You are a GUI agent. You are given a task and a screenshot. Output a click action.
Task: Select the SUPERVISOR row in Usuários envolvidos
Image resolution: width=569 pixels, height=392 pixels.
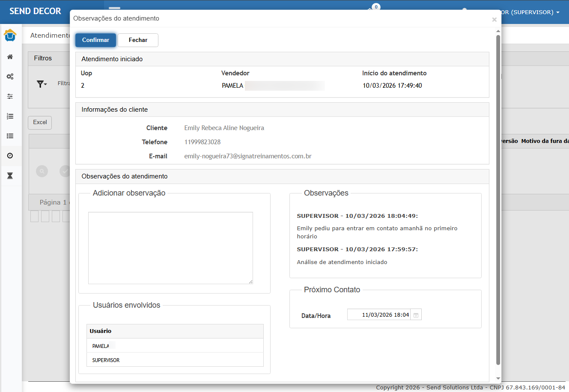click(x=175, y=360)
